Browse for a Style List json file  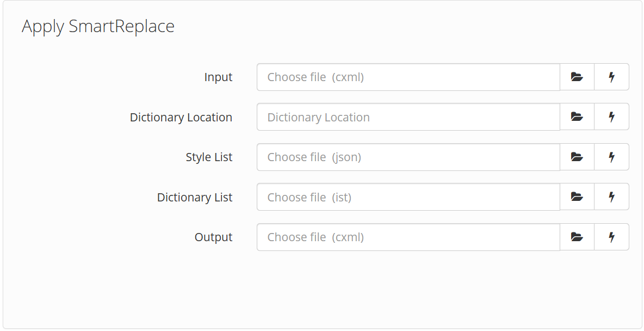click(577, 157)
